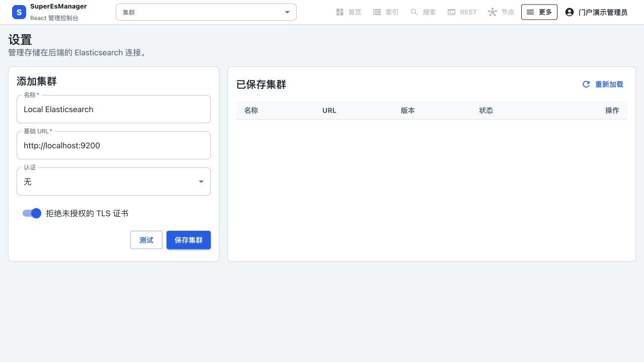This screenshot has width=644, height=362.
Task: Expand the 认证 dropdown
Action: click(x=114, y=182)
